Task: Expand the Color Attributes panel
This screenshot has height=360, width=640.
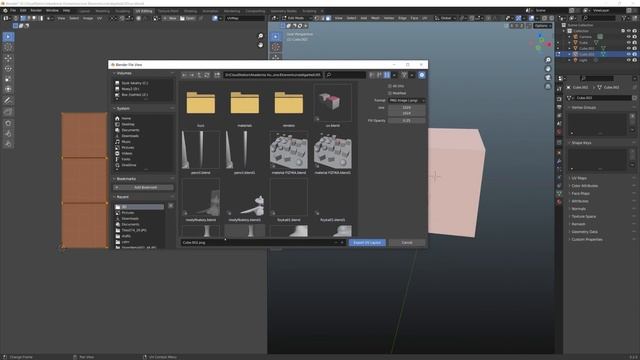Action: click(x=584, y=186)
